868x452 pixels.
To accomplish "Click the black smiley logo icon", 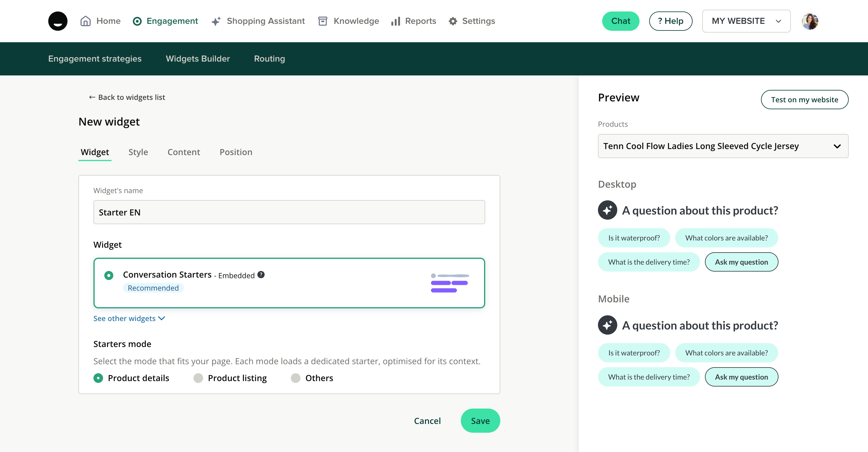I will [58, 21].
